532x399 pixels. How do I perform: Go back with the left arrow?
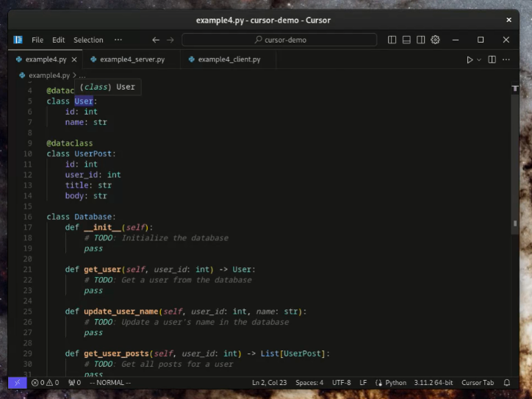[x=156, y=40]
